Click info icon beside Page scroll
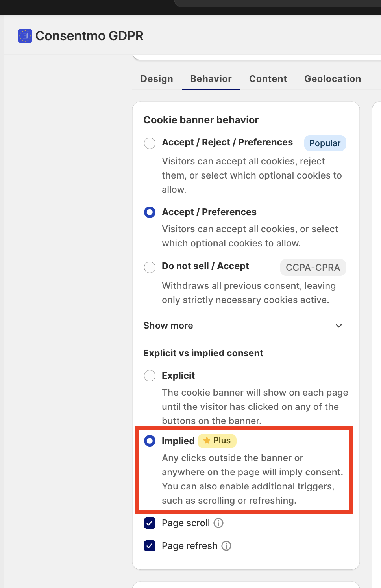The width and height of the screenshot is (381, 588). (x=218, y=523)
